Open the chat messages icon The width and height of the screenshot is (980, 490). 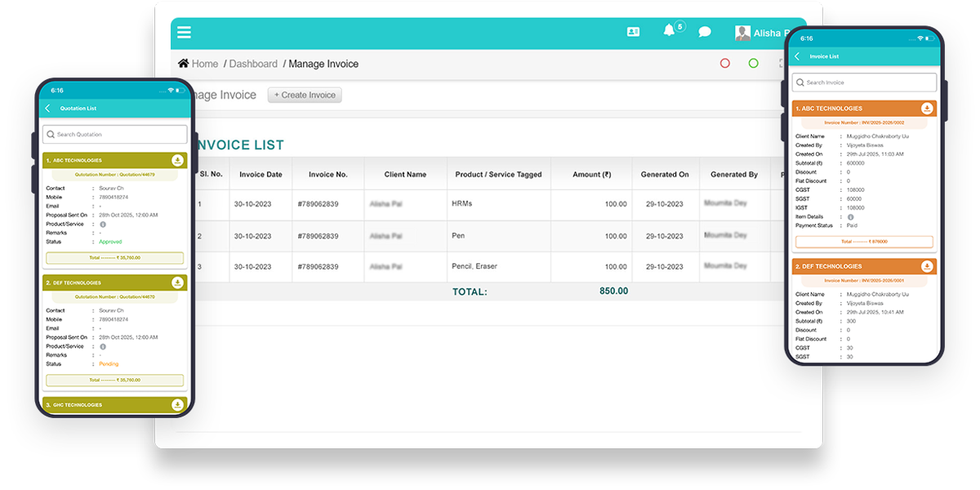(x=705, y=33)
